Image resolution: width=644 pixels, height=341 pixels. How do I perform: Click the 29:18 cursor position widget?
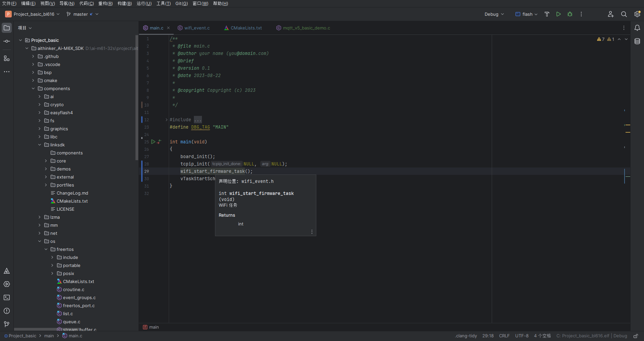tap(488, 336)
